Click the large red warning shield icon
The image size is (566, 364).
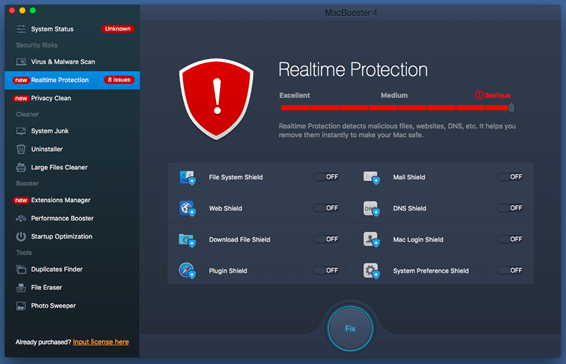(216, 99)
